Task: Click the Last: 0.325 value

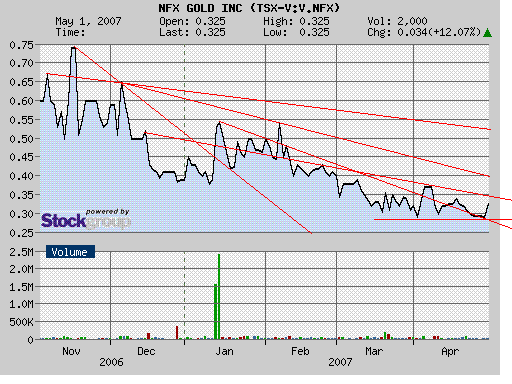Action: point(192,32)
